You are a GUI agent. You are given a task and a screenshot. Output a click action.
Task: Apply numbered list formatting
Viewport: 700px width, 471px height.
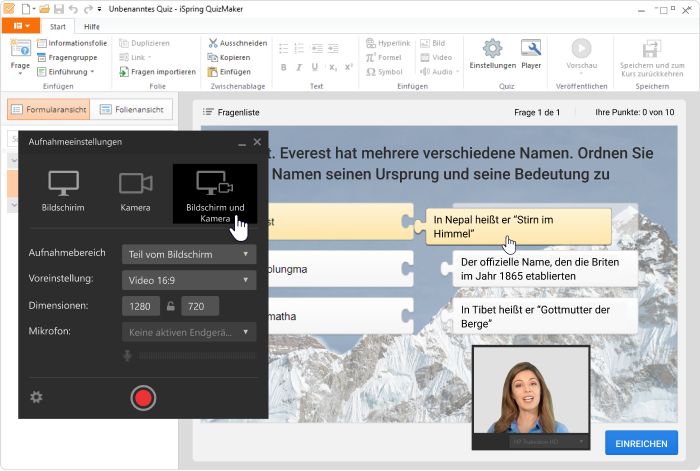[299, 48]
